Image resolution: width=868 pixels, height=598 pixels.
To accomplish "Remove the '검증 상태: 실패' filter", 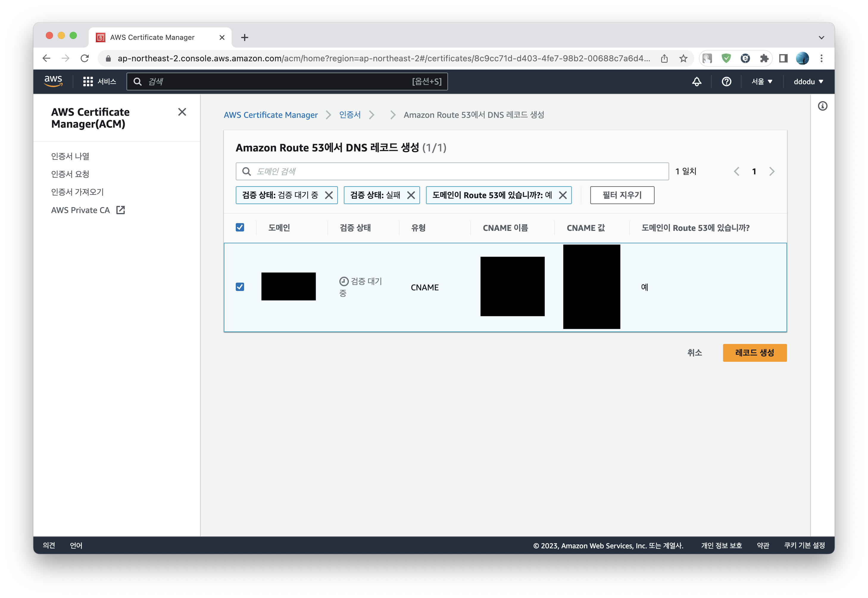I will 411,195.
